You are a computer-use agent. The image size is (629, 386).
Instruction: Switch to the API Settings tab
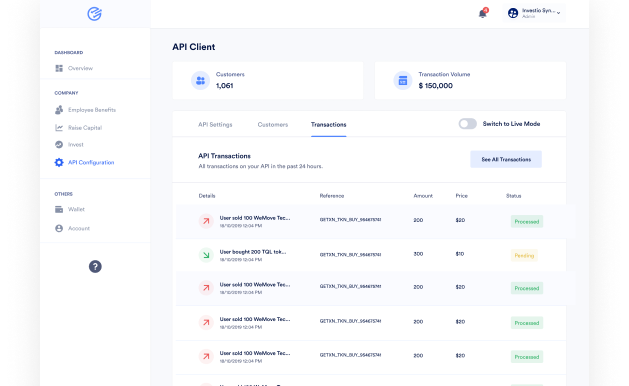tap(215, 124)
